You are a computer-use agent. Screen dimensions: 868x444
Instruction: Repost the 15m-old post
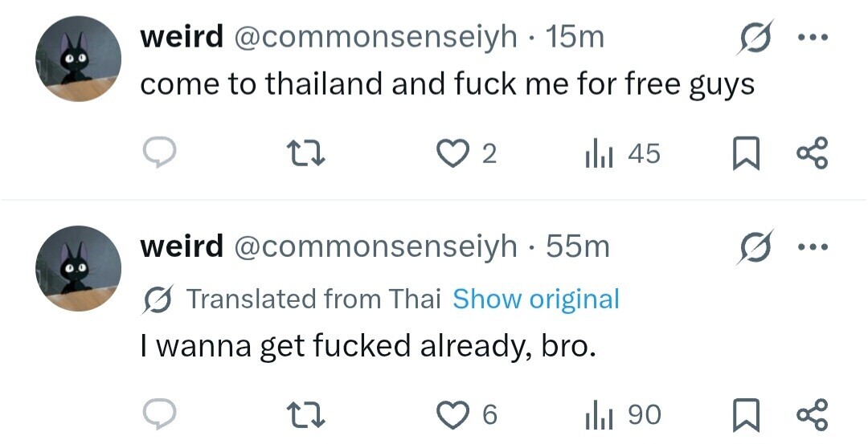pyautogui.click(x=309, y=153)
